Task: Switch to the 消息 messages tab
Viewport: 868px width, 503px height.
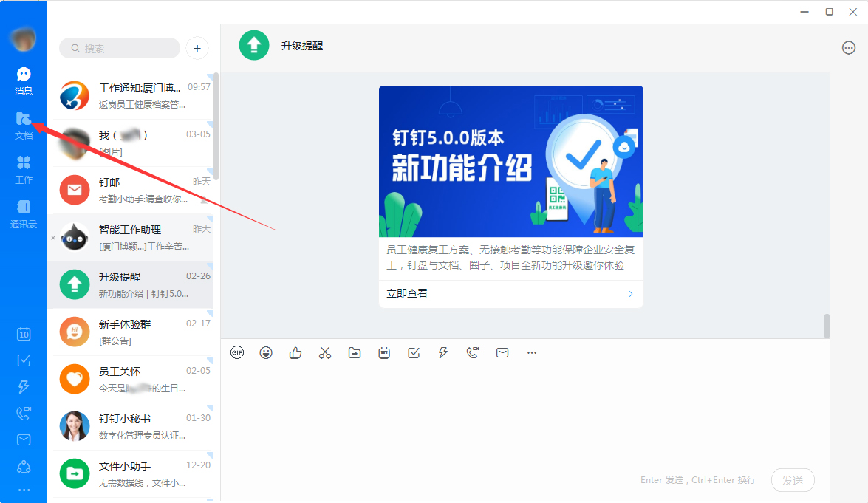Action: 24,80
